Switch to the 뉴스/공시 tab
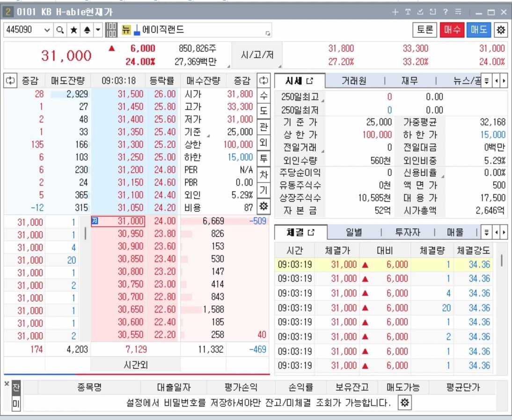 [467, 80]
